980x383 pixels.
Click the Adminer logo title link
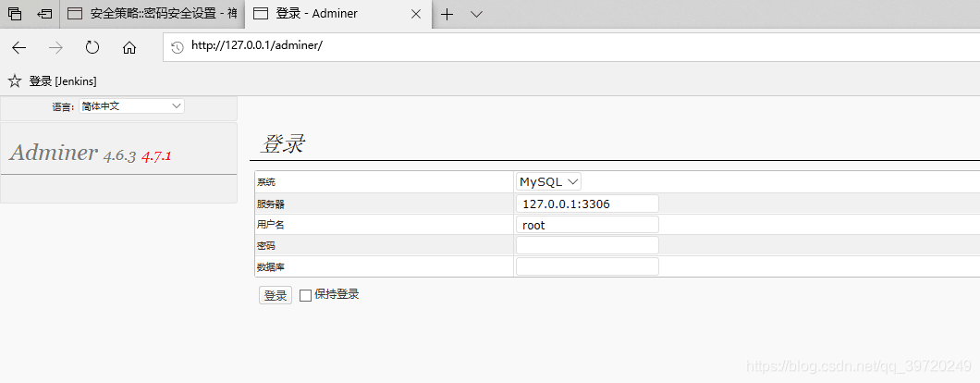(x=54, y=152)
